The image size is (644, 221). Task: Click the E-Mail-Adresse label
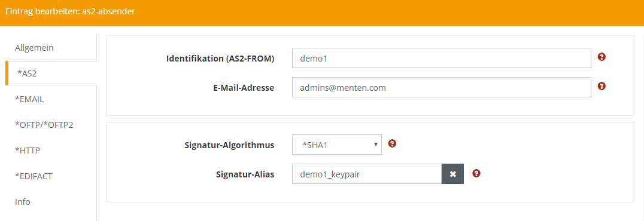click(x=244, y=87)
